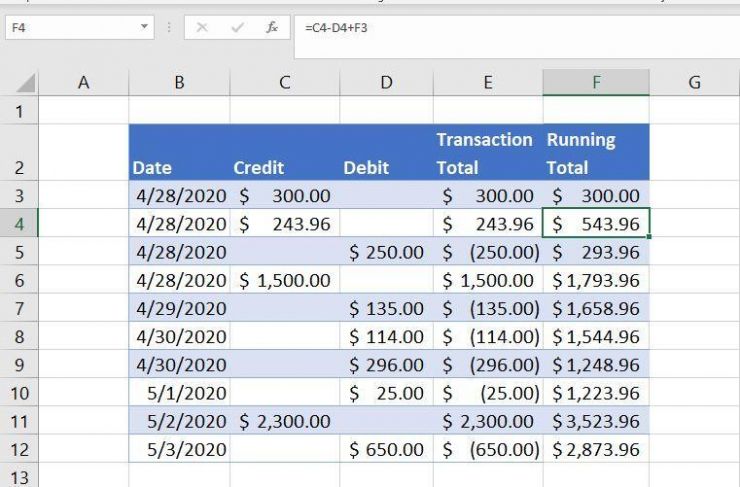Click the $2,300.00 credit cell
The height and width of the screenshot is (487, 740).
tap(284, 421)
